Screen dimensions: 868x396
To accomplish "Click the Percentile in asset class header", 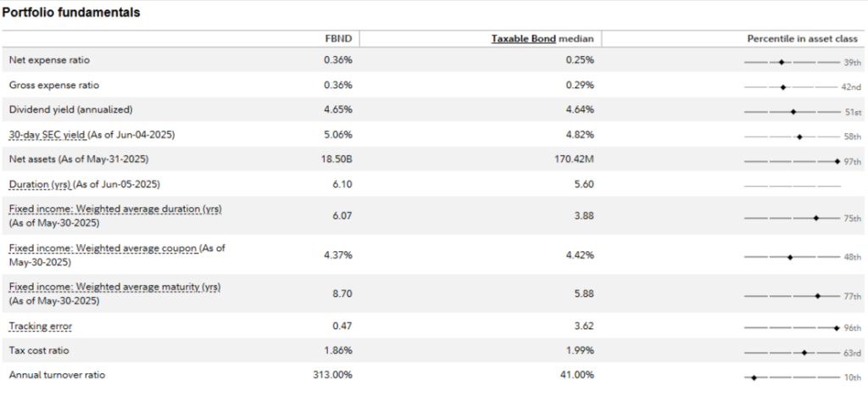I will pyautogui.click(x=804, y=39).
